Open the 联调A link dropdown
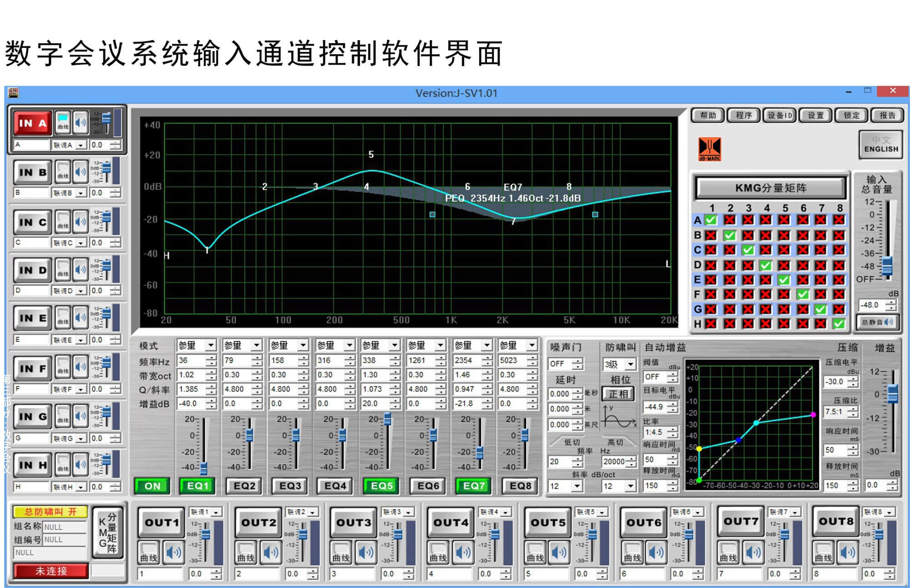Screen dimensions: 910x588 pos(81,145)
